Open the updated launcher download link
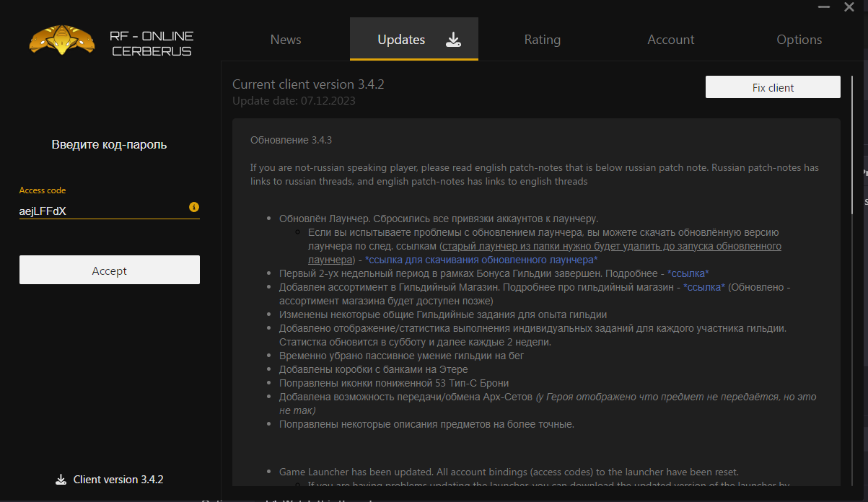The height and width of the screenshot is (502, 868). click(x=481, y=260)
